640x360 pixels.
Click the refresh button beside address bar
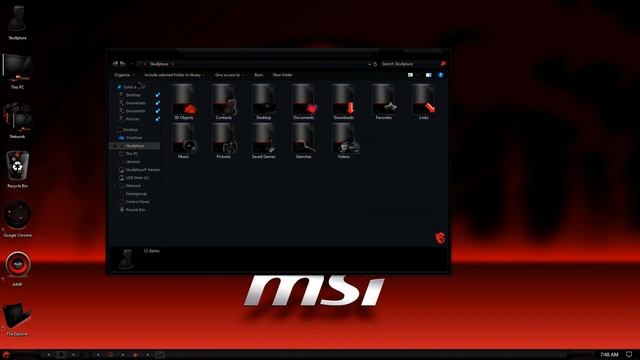[x=375, y=64]
